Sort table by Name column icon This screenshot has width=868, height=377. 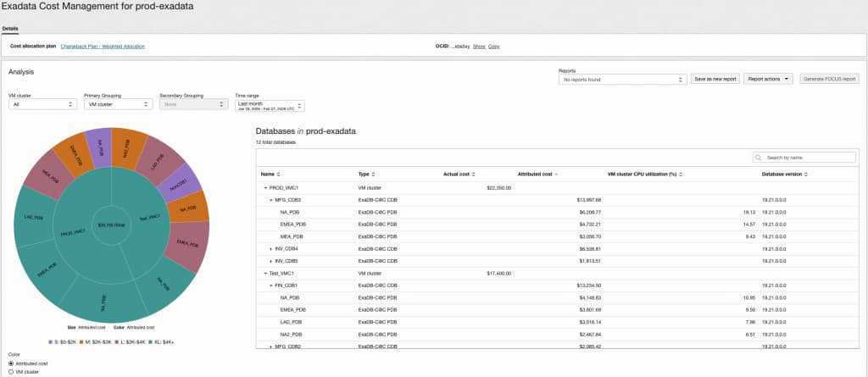click(278, 175)
